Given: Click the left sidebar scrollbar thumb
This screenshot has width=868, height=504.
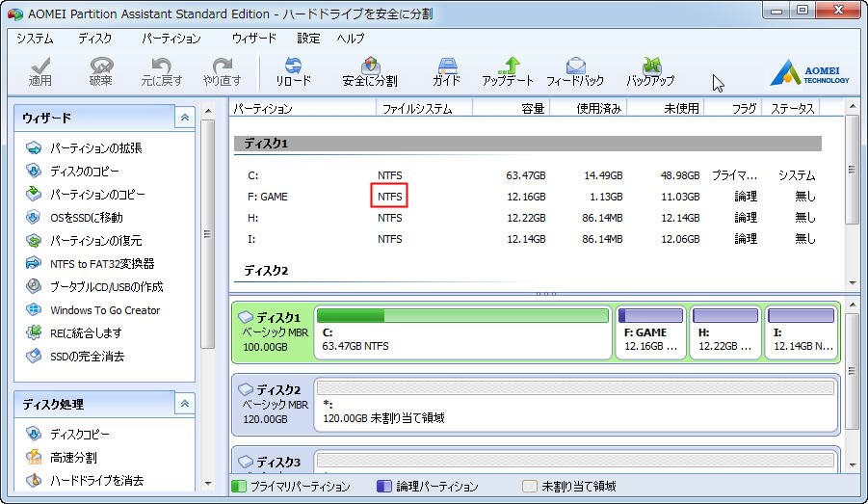Looking at the screenshot, I should pyautogui.click(x=207, y=234).
